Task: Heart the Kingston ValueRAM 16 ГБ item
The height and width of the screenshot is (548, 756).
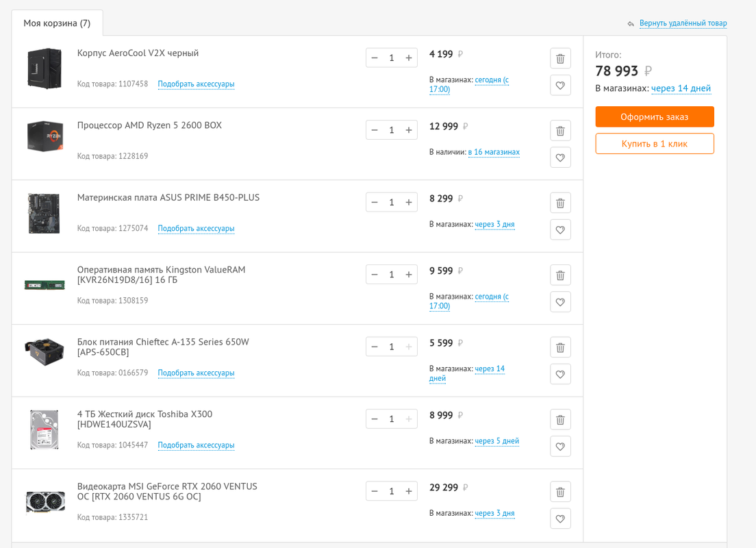Action: point(560,302)
